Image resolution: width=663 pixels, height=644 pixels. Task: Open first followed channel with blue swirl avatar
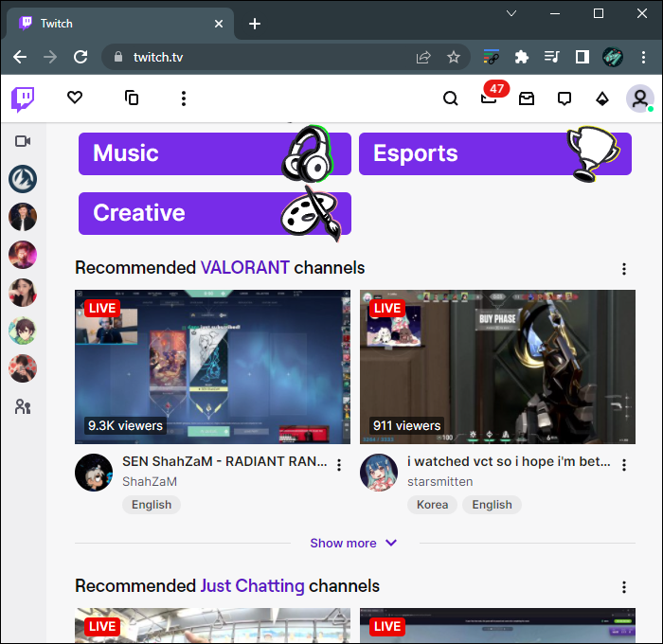coord(23,179)
